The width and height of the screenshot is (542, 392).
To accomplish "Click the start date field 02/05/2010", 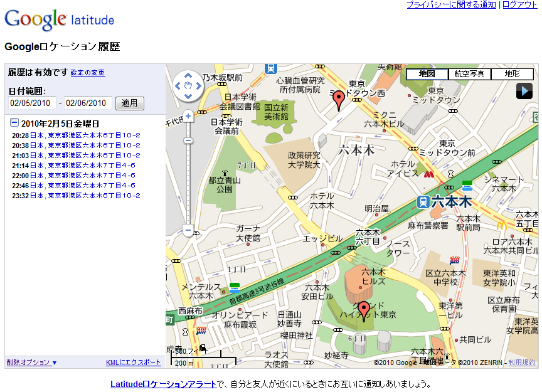I will 32,103.
